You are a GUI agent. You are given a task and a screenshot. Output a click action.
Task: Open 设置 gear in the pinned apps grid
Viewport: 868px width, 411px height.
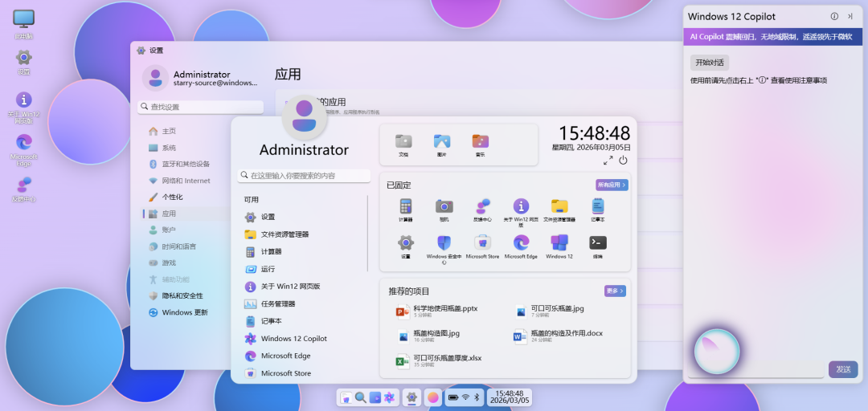[406, 246]
